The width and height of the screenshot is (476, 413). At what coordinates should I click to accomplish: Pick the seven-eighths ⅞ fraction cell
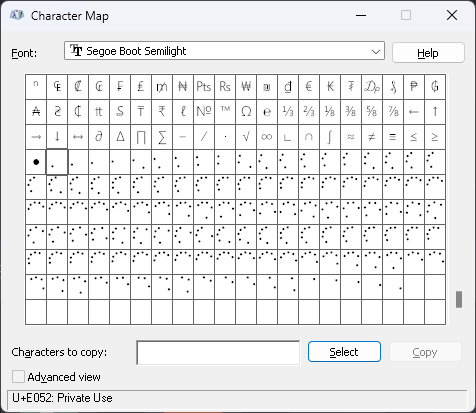coord(393,112)
